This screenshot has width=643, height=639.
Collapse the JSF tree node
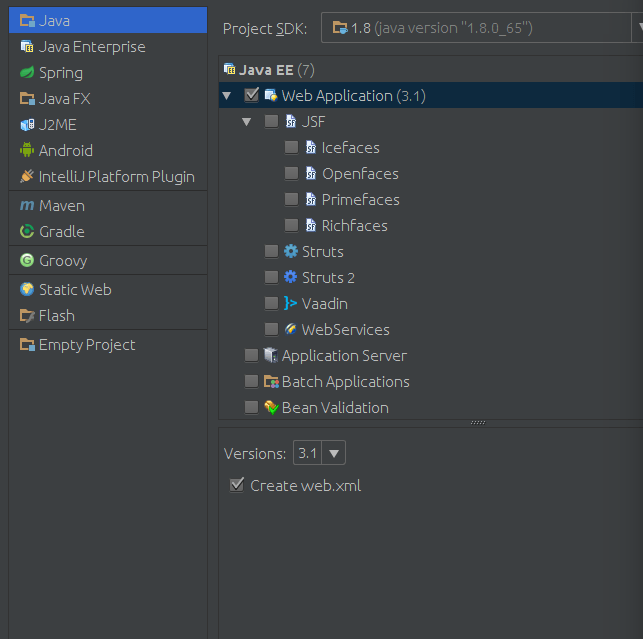tap(246, 122)
